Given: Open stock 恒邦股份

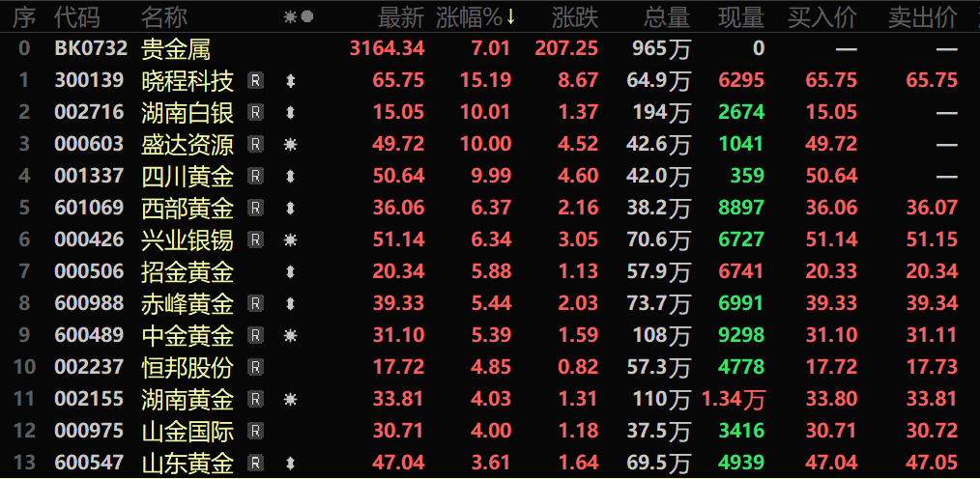Looking at the screenshot, I should (187, 367).
